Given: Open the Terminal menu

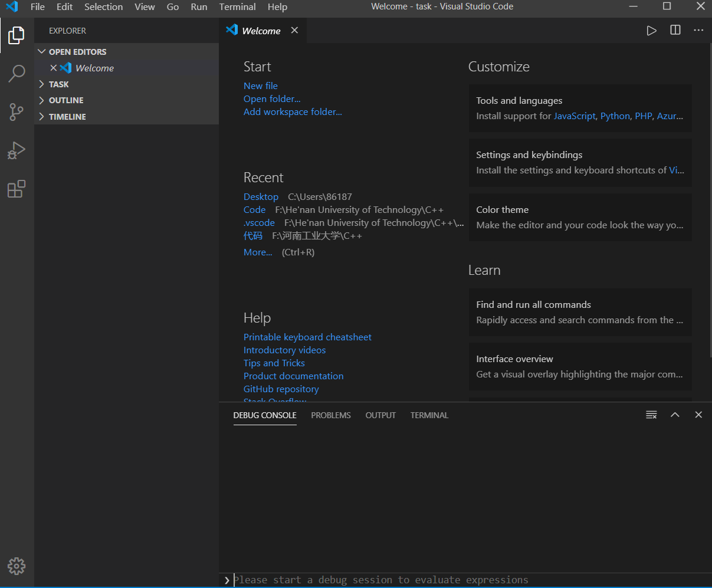Looking at the screenshot, I should 237,7.
